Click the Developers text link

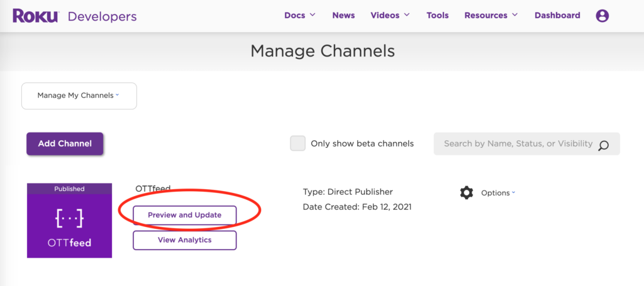[101, 16]
